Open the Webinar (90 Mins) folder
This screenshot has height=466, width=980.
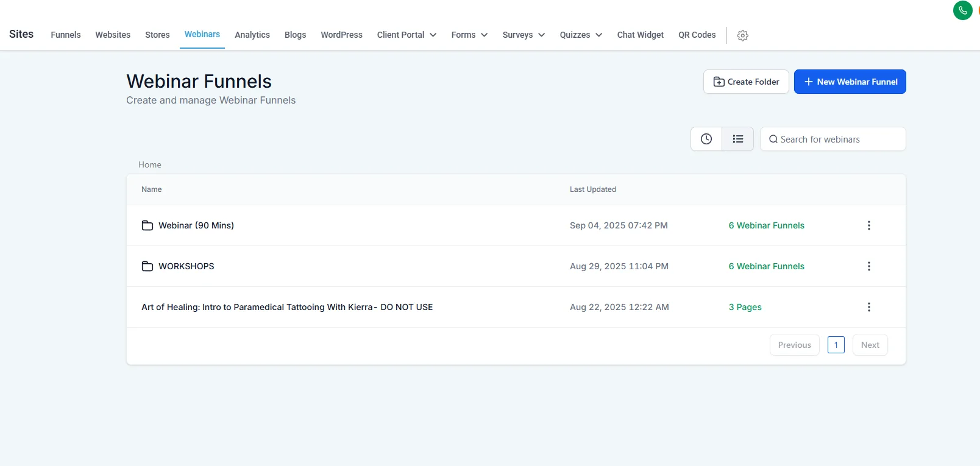point(196,225)
